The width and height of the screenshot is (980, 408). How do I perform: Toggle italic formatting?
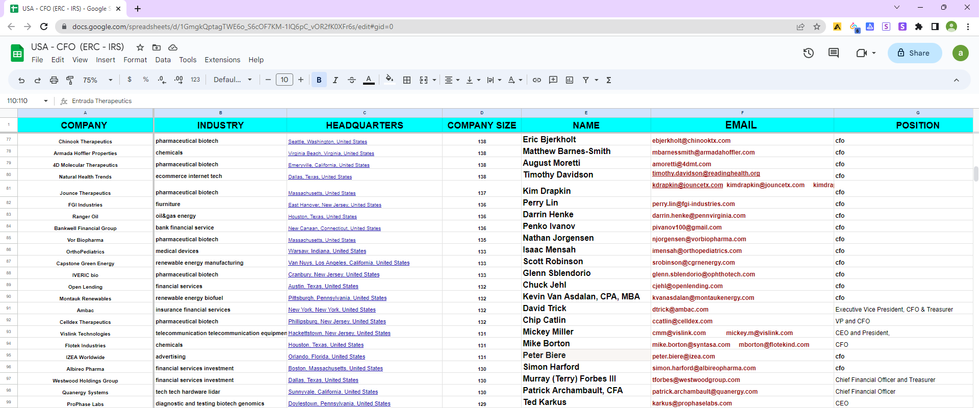336,80
